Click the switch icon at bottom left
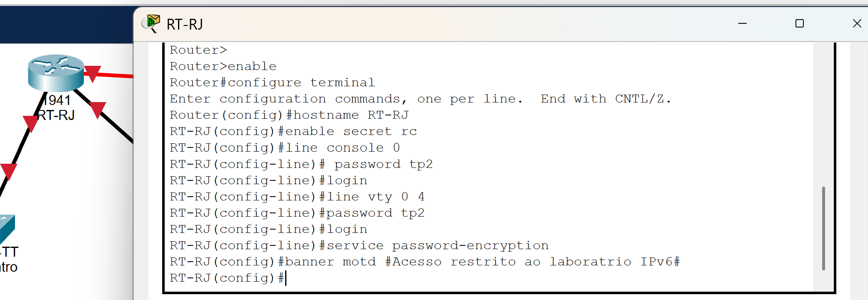 tap(7, 229)
